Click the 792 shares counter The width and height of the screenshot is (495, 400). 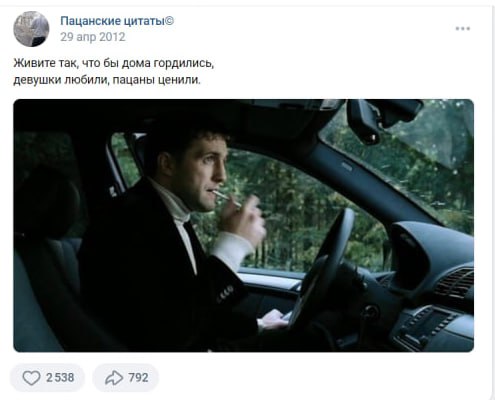[x=138, y=378]
